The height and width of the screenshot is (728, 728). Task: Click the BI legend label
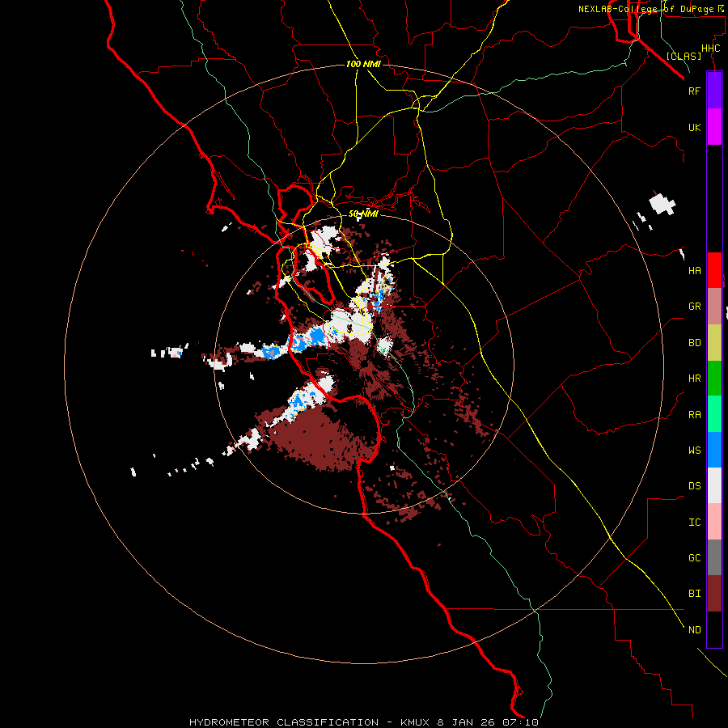coord(694,594)
